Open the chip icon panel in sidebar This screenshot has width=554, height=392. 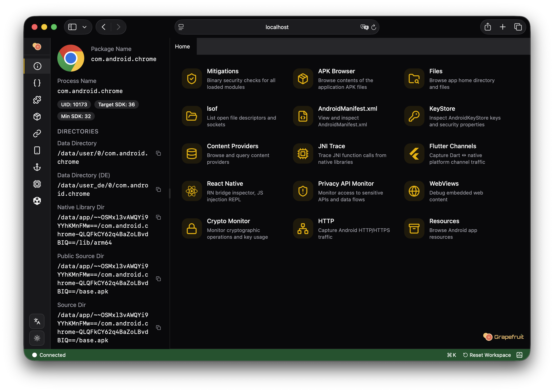pos(37,184)
